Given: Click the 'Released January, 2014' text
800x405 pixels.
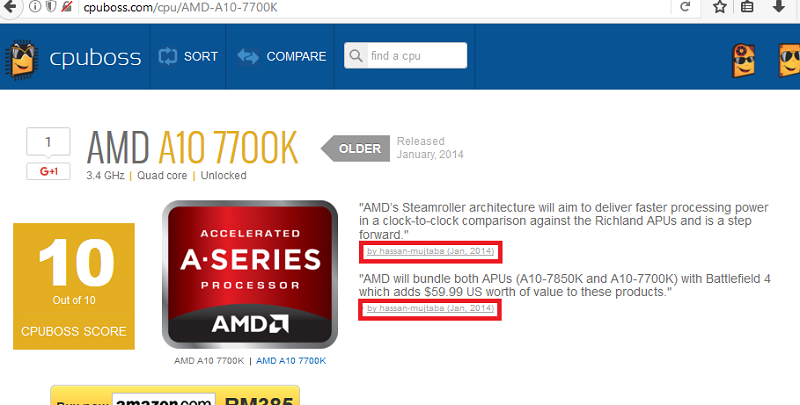Looking at the screenshot, I should coord(430,148).
